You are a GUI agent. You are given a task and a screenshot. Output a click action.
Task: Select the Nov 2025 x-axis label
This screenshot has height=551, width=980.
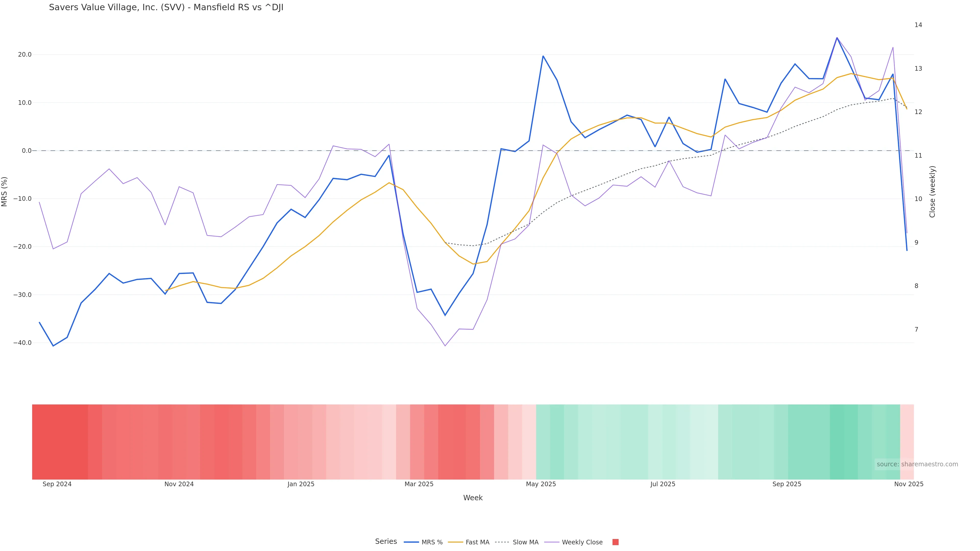[x=909, y=484]
